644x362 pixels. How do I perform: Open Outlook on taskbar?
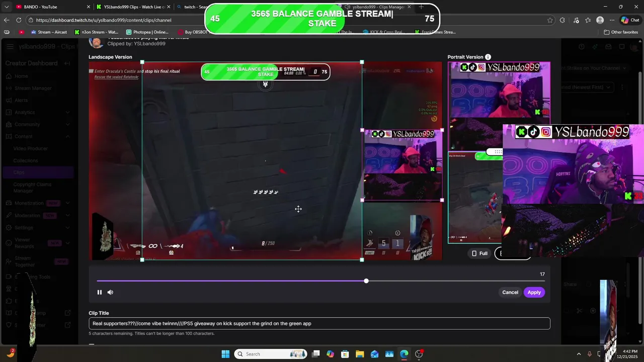[374, 354]
